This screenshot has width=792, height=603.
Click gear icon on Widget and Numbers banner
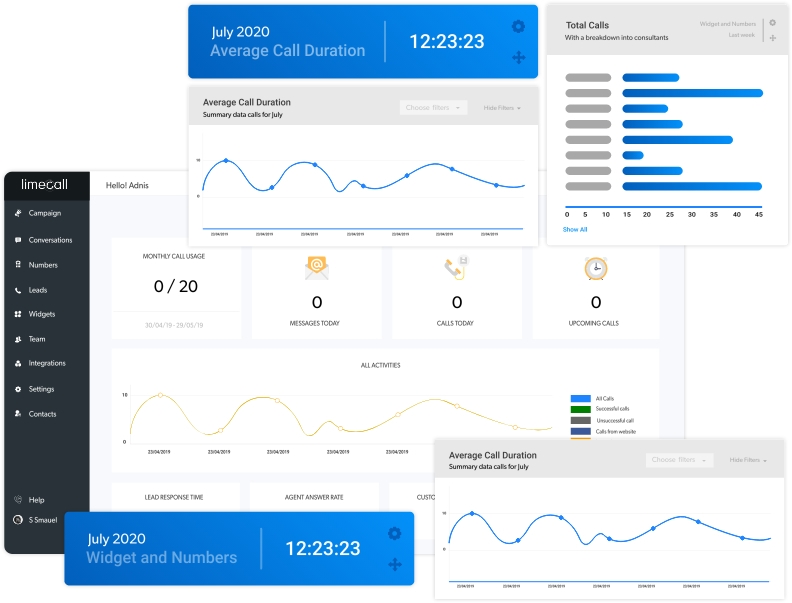point(394,533)
